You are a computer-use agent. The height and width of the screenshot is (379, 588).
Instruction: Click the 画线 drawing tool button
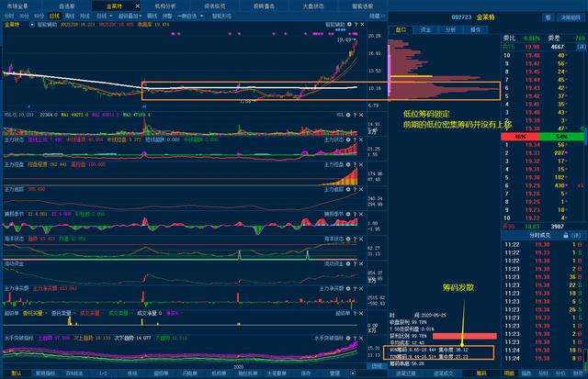[152, 17]
